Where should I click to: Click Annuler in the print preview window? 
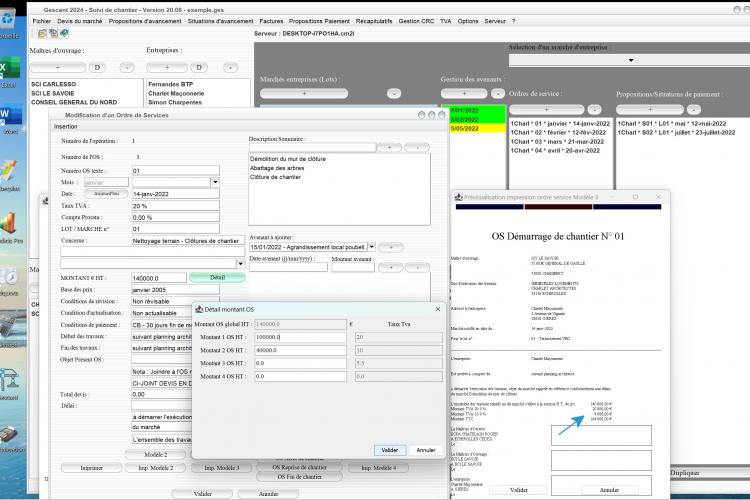point(609,490)
